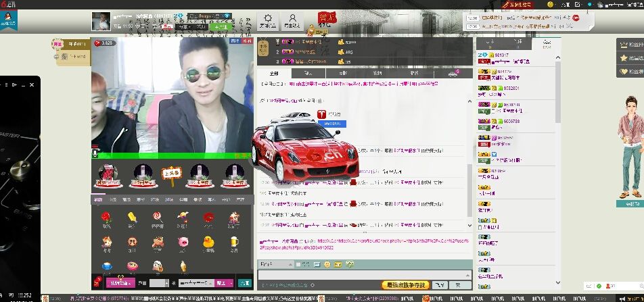The image size is (644, 302).
Task: Open the user profile person icon button
Action: [x=292, y=20]
